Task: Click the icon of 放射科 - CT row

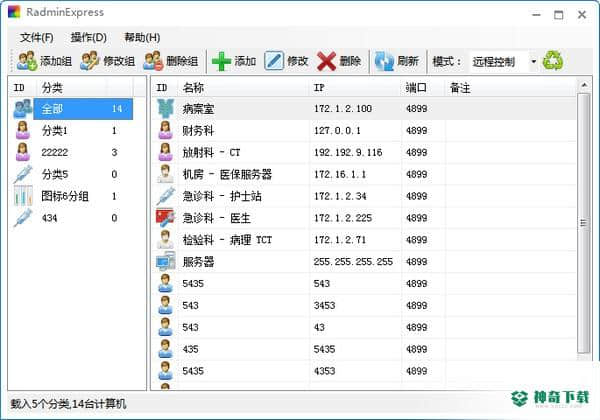Action: [x=165, y=152]
